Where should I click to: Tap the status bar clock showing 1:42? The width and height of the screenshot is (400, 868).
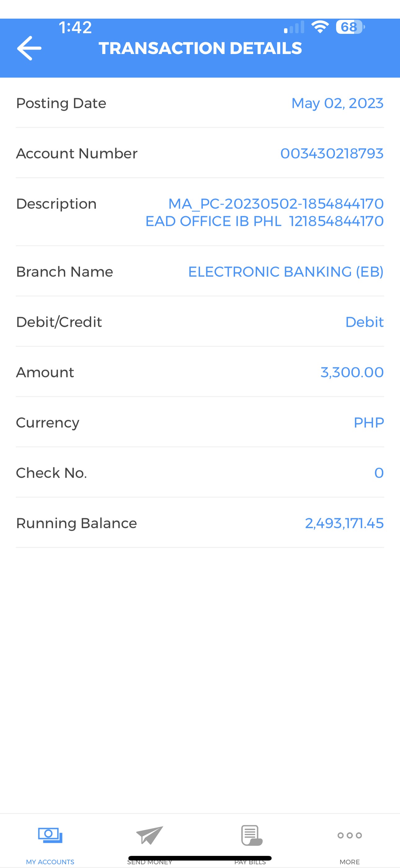pos(75,27)
